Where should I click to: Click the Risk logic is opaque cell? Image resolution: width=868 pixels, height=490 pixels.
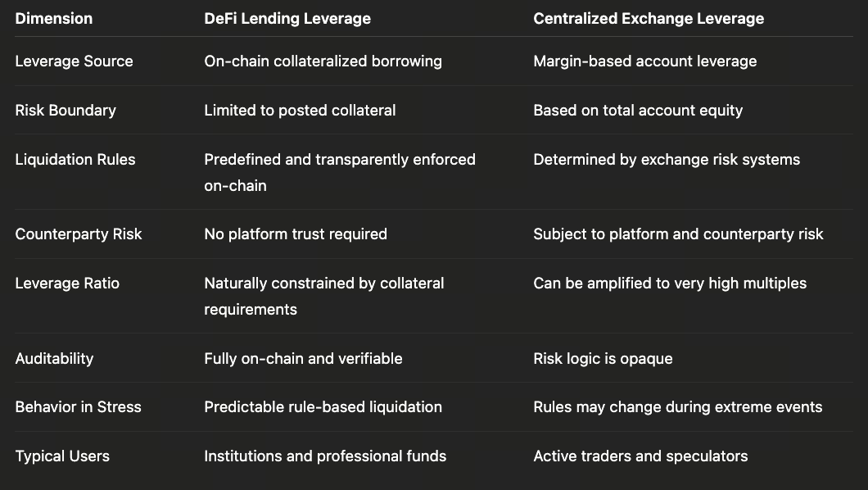[603, 358]
